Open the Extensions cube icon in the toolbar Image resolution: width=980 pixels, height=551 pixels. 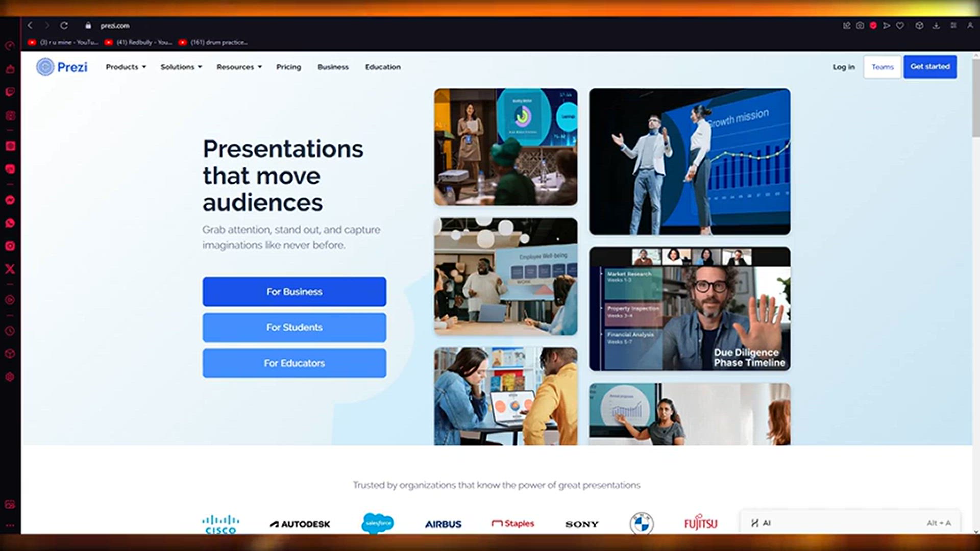tap(919, 26)
